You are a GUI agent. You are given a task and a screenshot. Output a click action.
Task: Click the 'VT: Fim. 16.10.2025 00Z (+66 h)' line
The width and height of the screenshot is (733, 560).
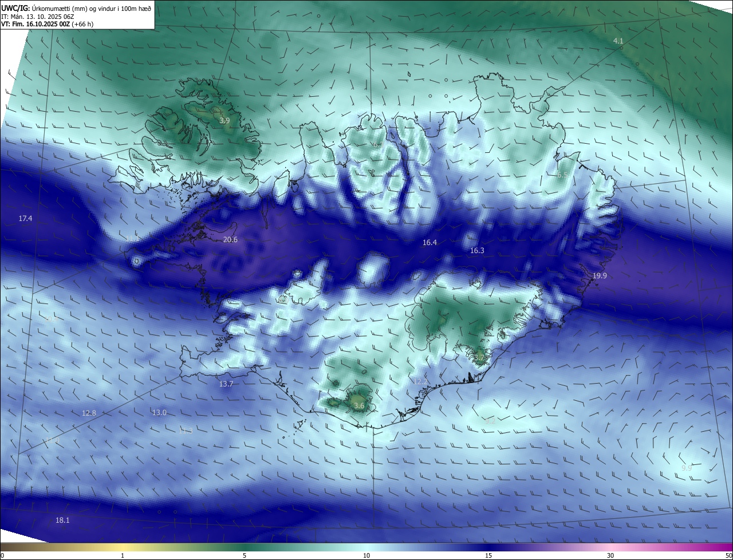pyautogui.click(x=47, y=24)
